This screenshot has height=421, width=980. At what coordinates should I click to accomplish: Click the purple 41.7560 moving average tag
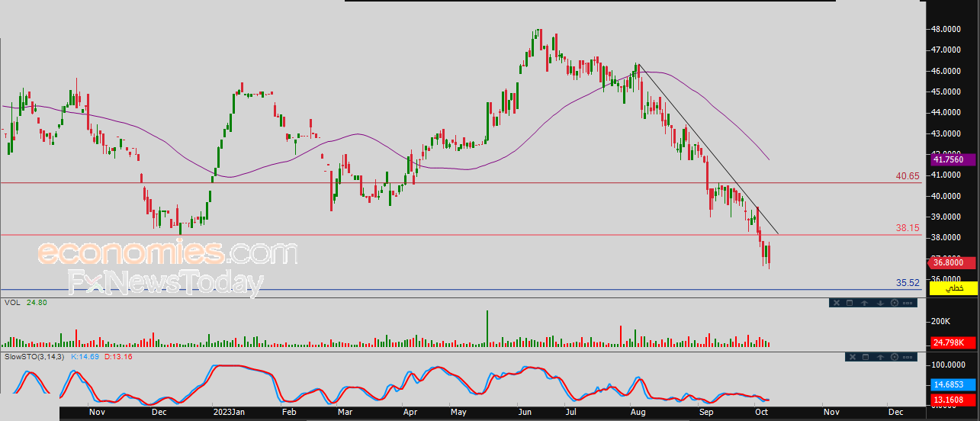pos(952,159)
